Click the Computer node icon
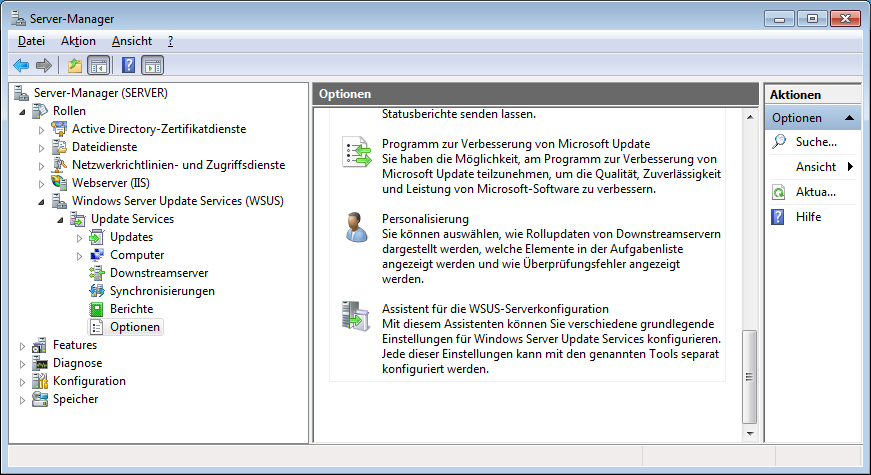Viewport: 871px width, 475px height. [x=97, y=255]
